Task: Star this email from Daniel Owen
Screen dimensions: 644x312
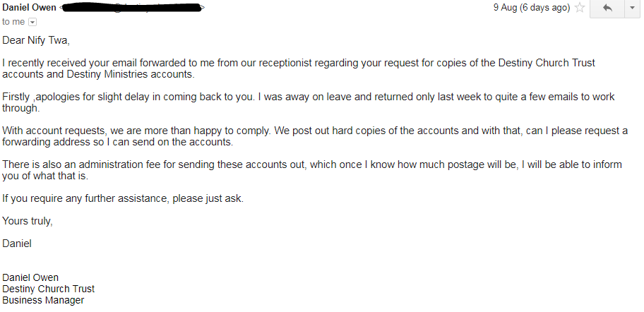Action: (580, 7)
